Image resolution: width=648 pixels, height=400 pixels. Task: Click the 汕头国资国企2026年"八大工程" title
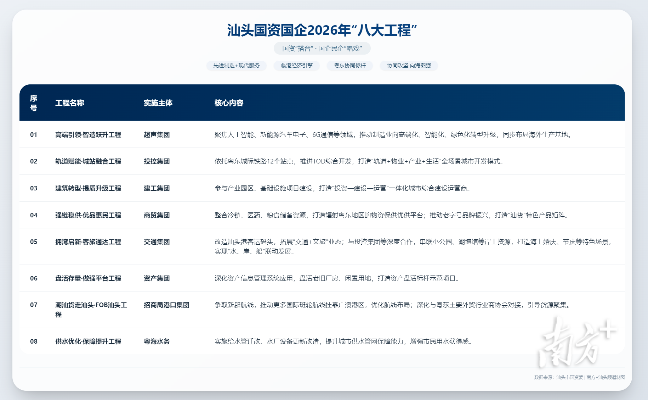tap(323, 30)
